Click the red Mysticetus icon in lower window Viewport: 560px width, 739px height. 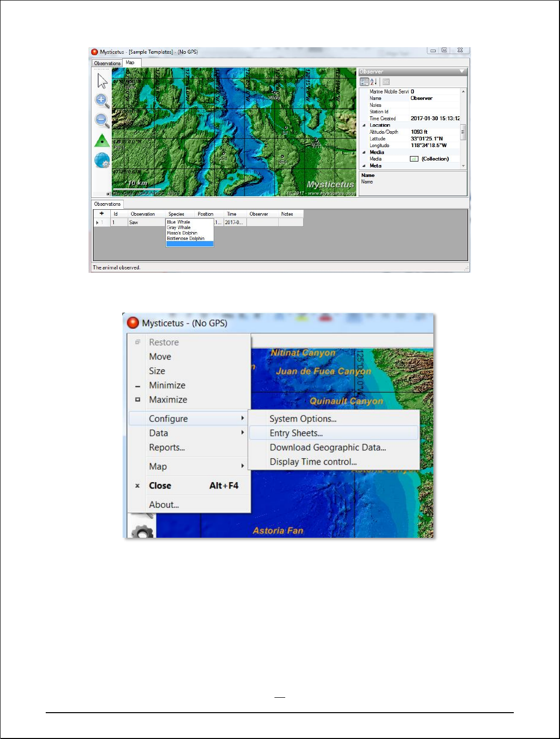[133, 323]
